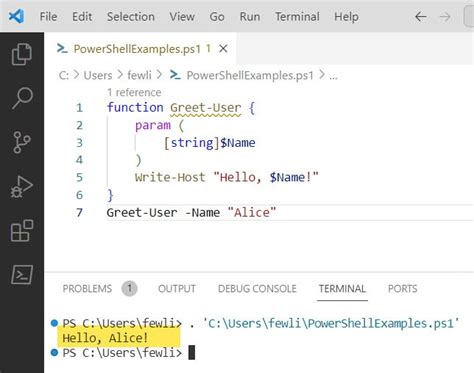The height and width of the screenshot is (373, 474).
Task: Click the last terminal prompt decoration dot
Action: (x=54, y=352)
